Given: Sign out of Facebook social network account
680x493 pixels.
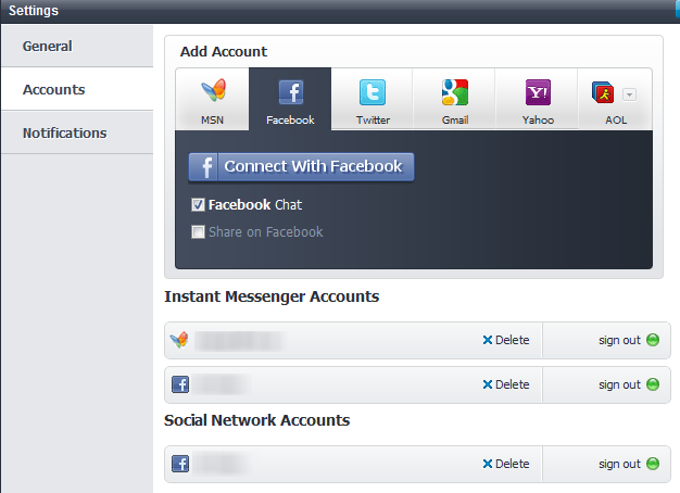Looking at the screenshot, I should tap(619, 464).
